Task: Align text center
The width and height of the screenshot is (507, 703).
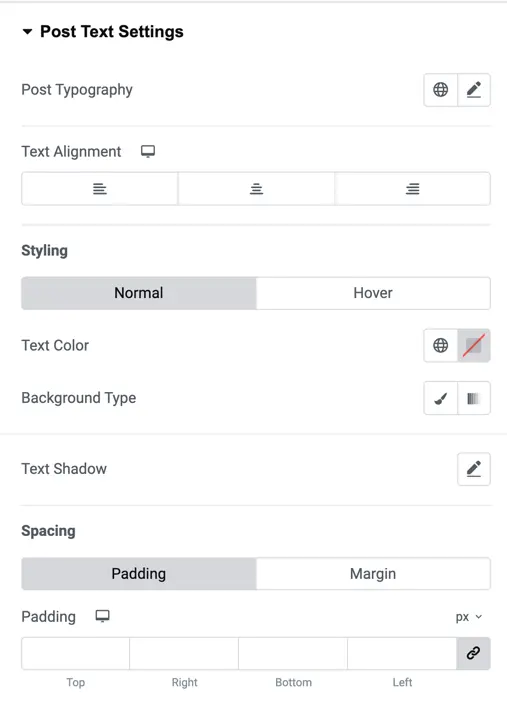Action: (x=256, y=189)
